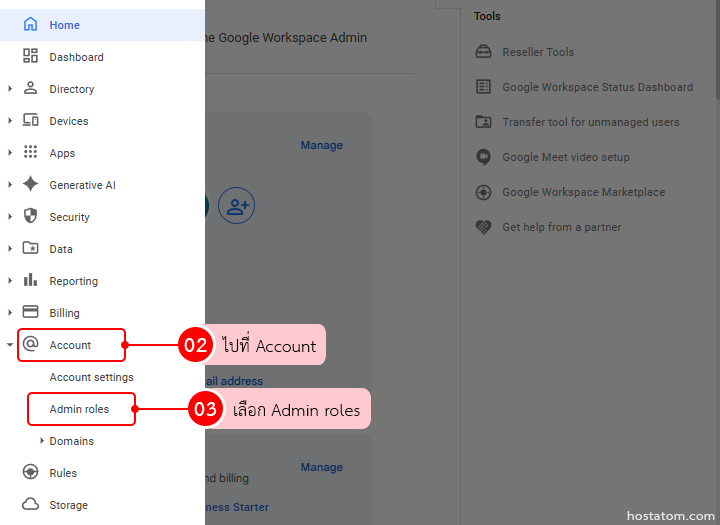Expand the Billing menu arrow

coord(10,312)
